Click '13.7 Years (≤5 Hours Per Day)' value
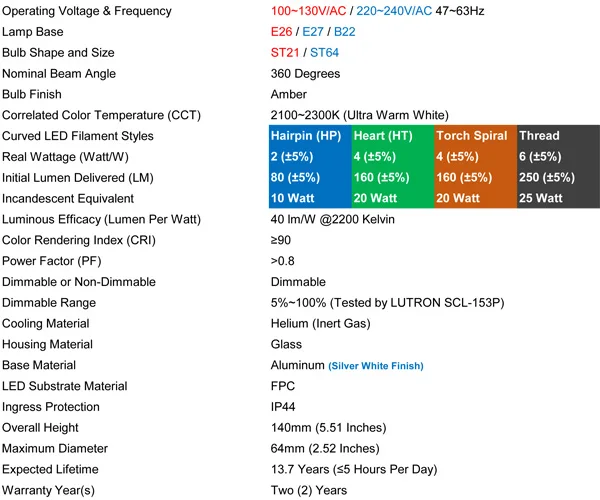 (x=354, y=469)
